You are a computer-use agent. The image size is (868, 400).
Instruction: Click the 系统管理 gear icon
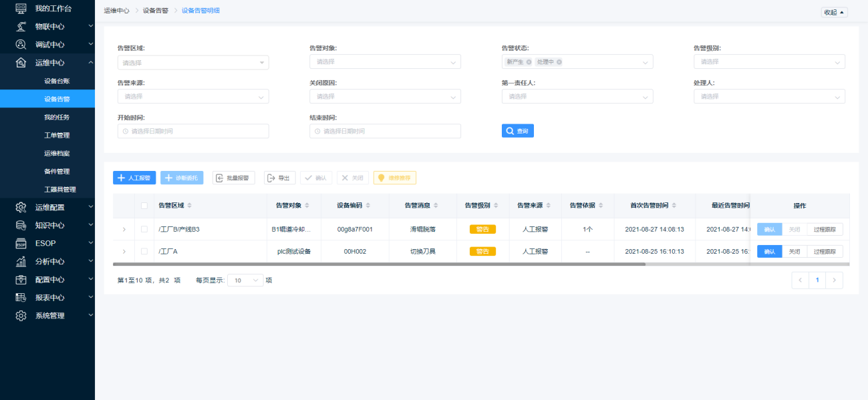point(21,315)
